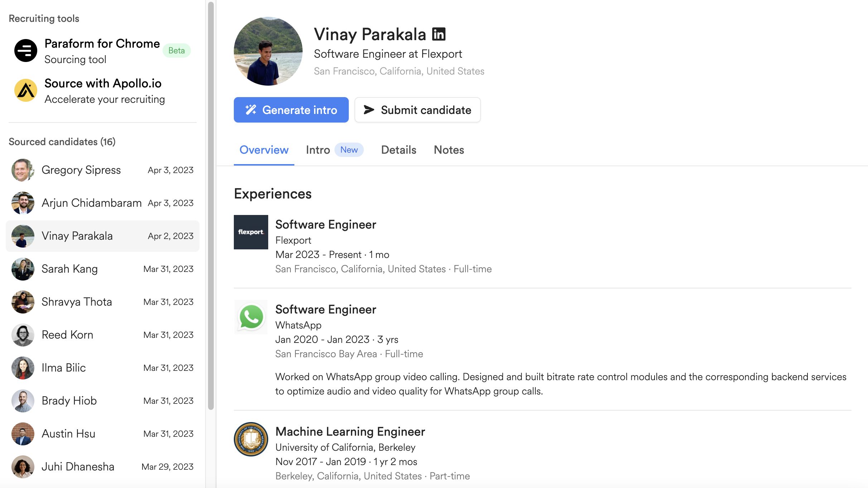Open Source with Apollo.io link
Image resolution: width=868 pixels, height=488 pixels.
coord(102,90)
